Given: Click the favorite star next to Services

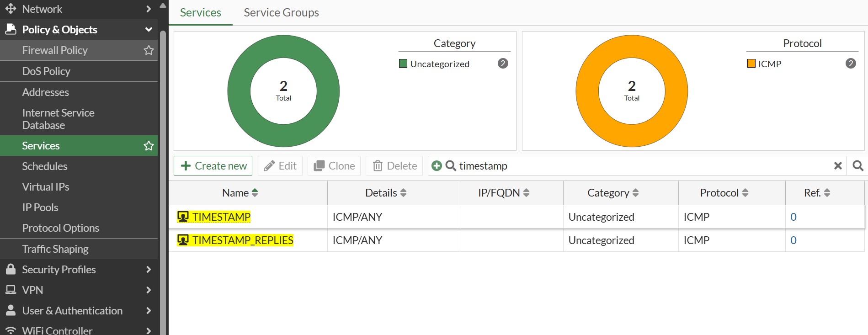Looking at the screenshot, I should [x=149, y=146].
